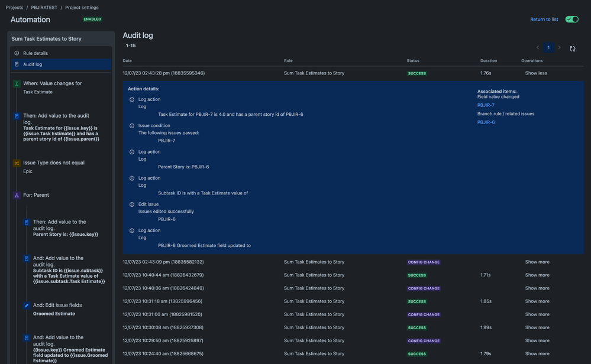Click the Operations column header

click(x=532, y=61)
